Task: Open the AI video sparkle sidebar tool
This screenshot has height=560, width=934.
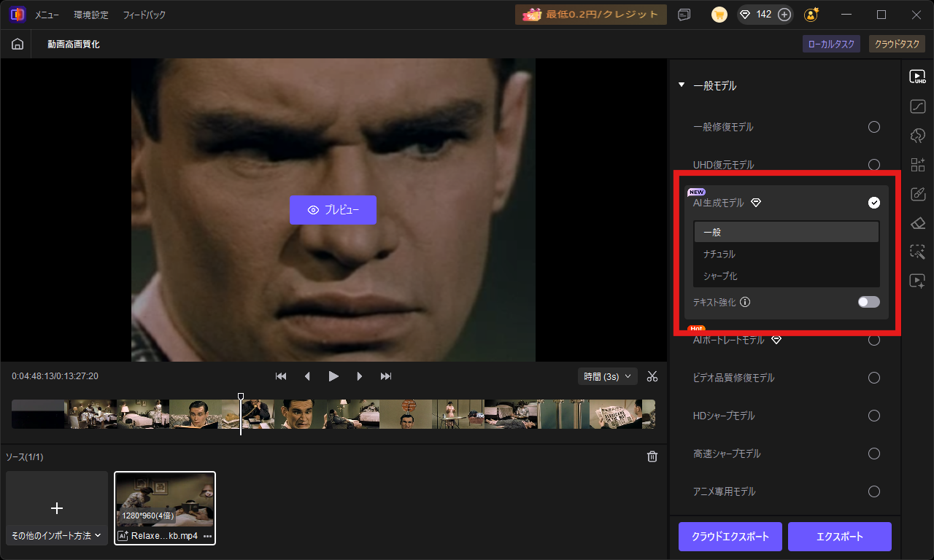Action: pyautogui.click(x=917, y=281)
